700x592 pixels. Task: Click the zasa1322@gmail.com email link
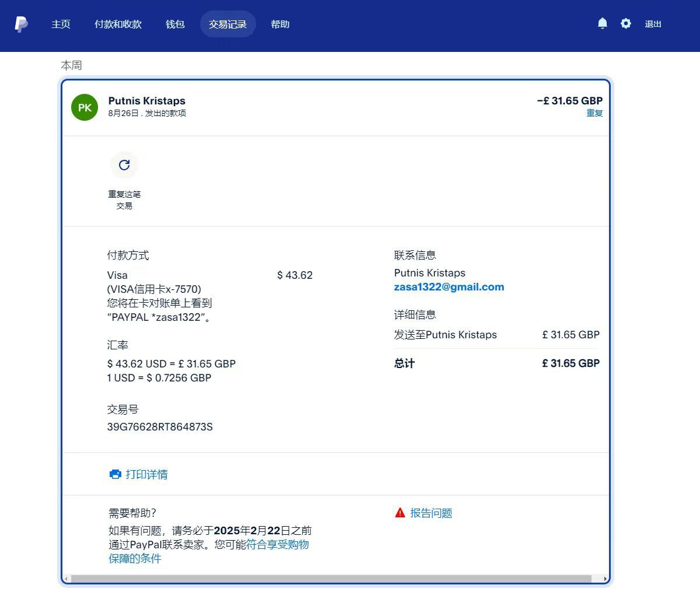tap(449, 287)
